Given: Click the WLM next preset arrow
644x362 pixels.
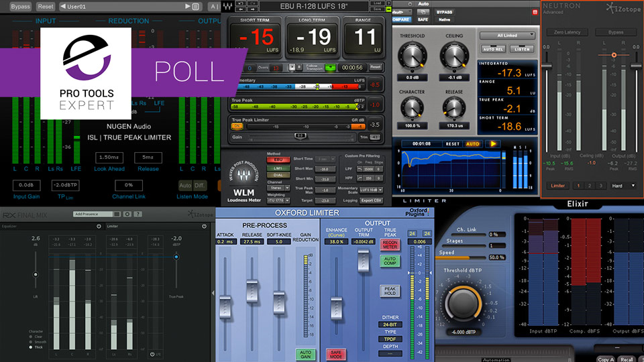Looking at the screenshot, I should 253,9.
